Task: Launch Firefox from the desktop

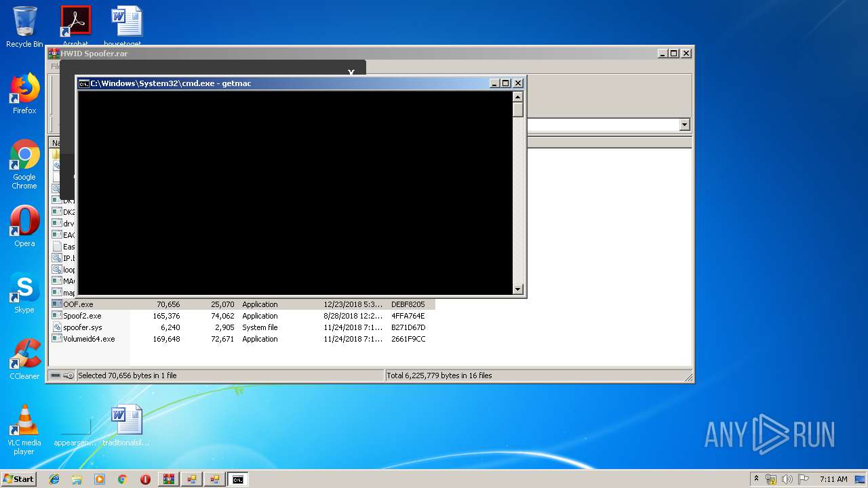Action: [x=24, y=94]
